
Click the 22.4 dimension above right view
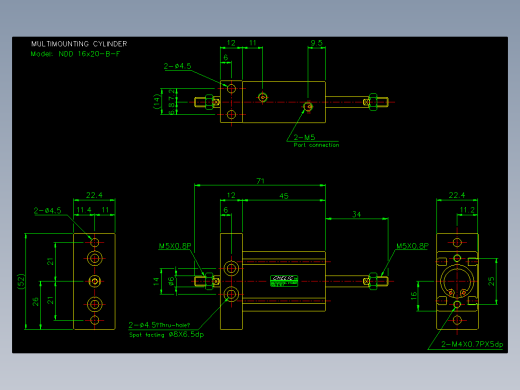tap(457, 195)
